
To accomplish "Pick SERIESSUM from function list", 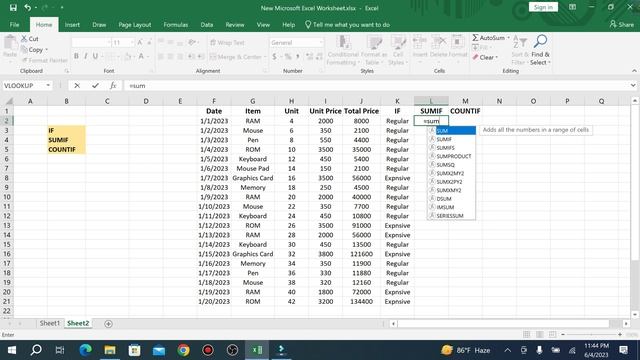I will [451, 216].
